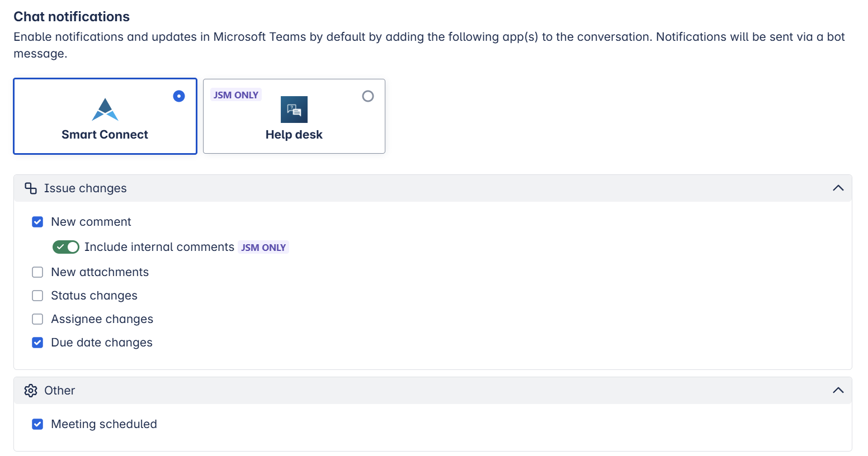Click the Smart Connect card label
This screenshot has width=868, height=456.
click(x=105, y=135)
